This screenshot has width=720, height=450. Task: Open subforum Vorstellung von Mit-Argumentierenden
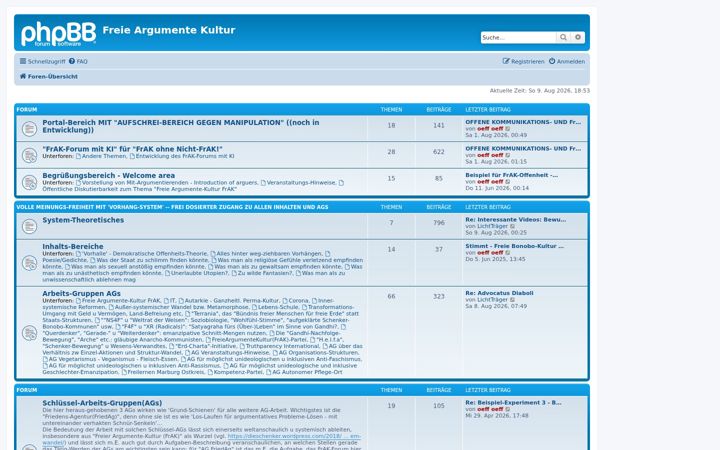[x=169, y=182]
